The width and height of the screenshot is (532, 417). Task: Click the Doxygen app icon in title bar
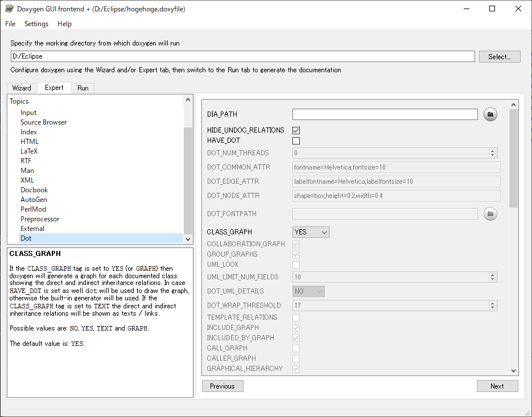point(9,9)
